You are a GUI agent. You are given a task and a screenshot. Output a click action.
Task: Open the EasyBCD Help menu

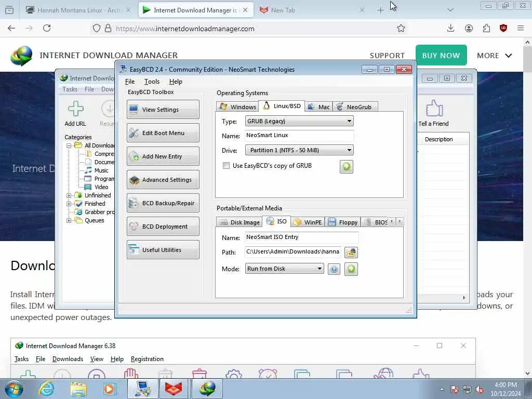point(176,82)
